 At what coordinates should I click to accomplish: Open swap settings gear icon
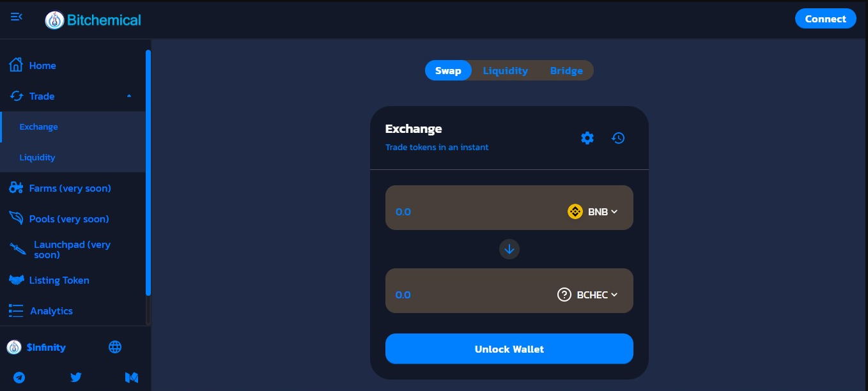click(x=587, y=138)
